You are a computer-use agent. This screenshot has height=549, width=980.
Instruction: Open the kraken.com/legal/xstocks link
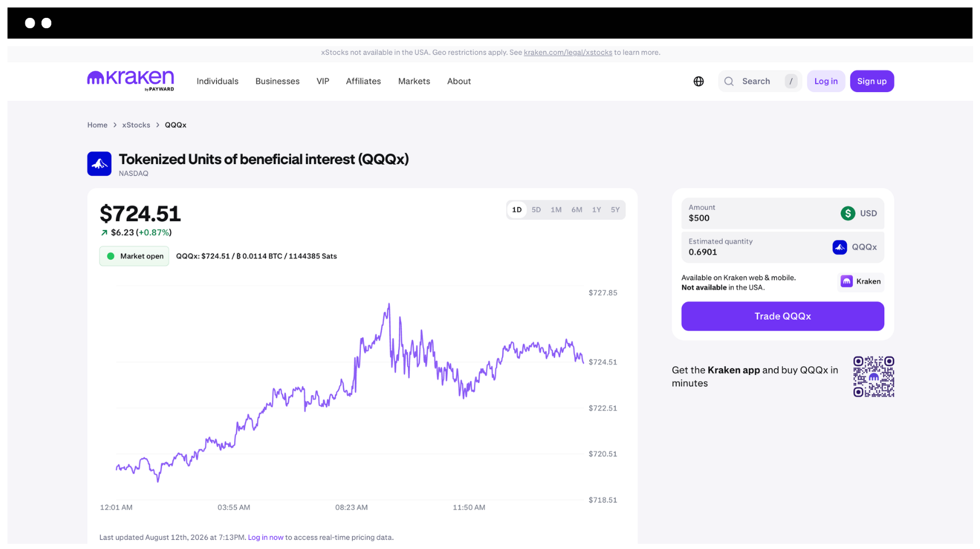click(568, 52)
